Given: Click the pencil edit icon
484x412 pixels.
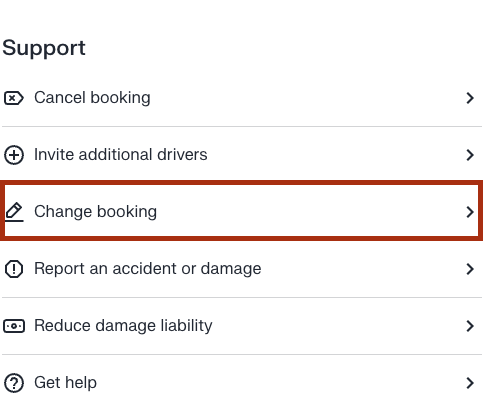Looking at the screenshot, I should coord(14,212).
